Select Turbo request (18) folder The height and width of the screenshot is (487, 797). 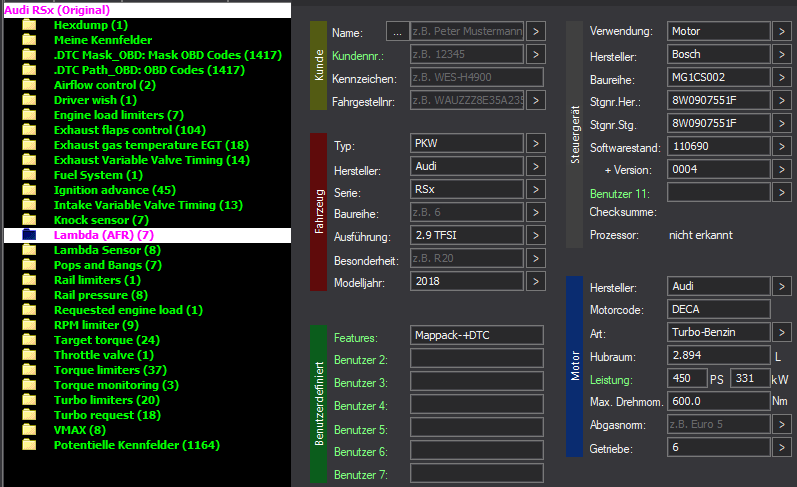(107, 415)
